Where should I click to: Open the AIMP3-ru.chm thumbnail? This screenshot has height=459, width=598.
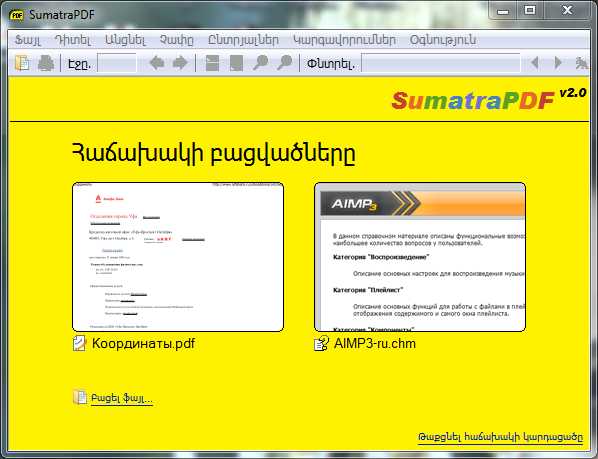[x=420, y=257]
